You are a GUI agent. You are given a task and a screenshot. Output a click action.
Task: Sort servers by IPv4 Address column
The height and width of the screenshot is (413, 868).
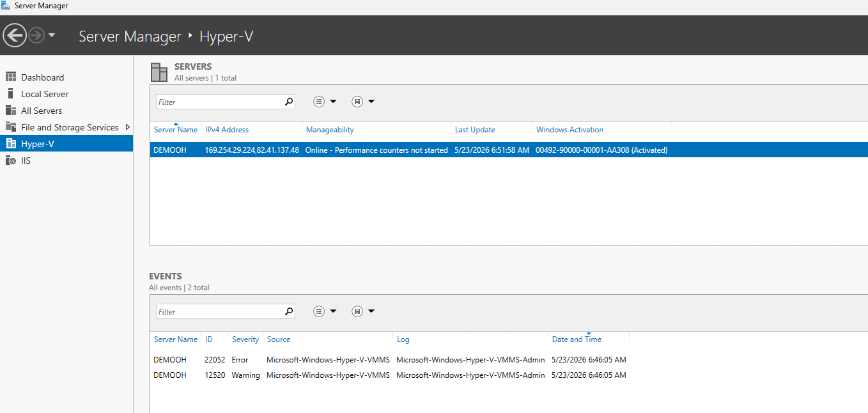coord(227,130)
